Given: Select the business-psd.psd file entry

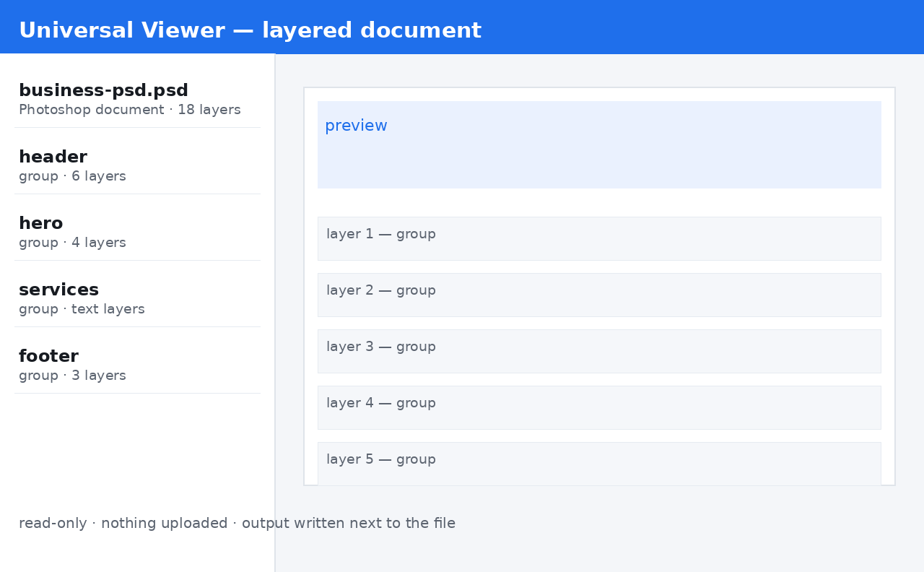Looking at the screenshot, I should coord(137,99).
